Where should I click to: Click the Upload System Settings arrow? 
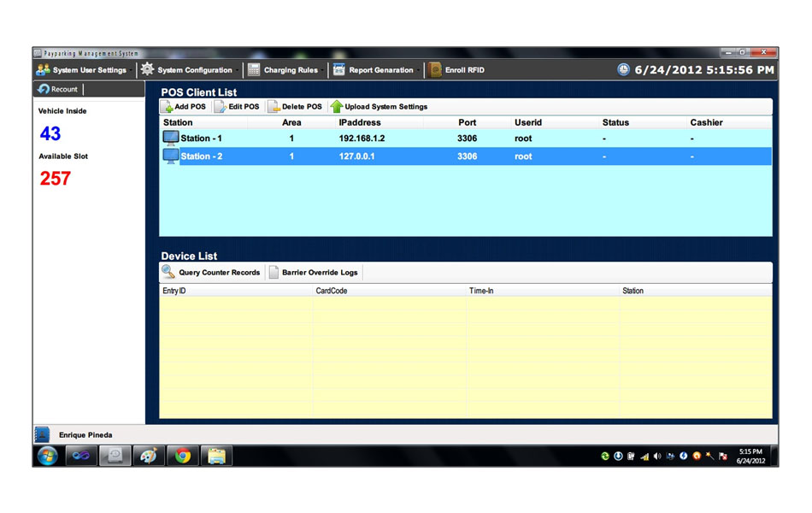click(x=337, y=107)
